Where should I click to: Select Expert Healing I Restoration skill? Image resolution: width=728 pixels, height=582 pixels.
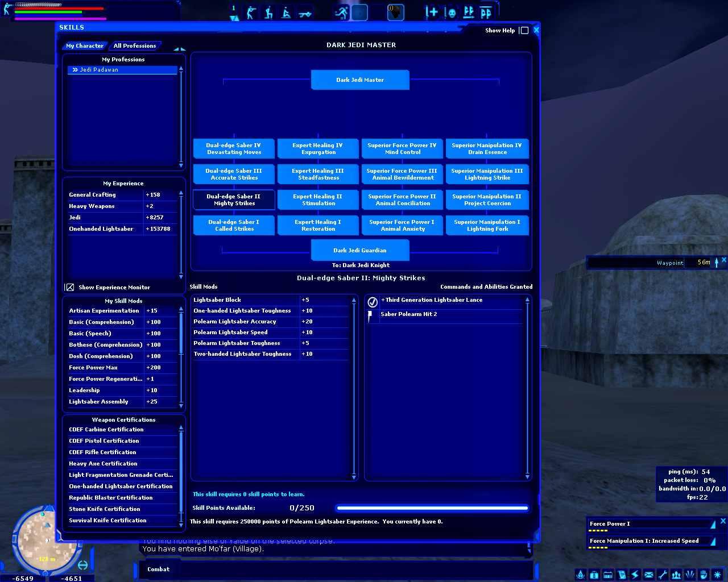pos(318,226)
